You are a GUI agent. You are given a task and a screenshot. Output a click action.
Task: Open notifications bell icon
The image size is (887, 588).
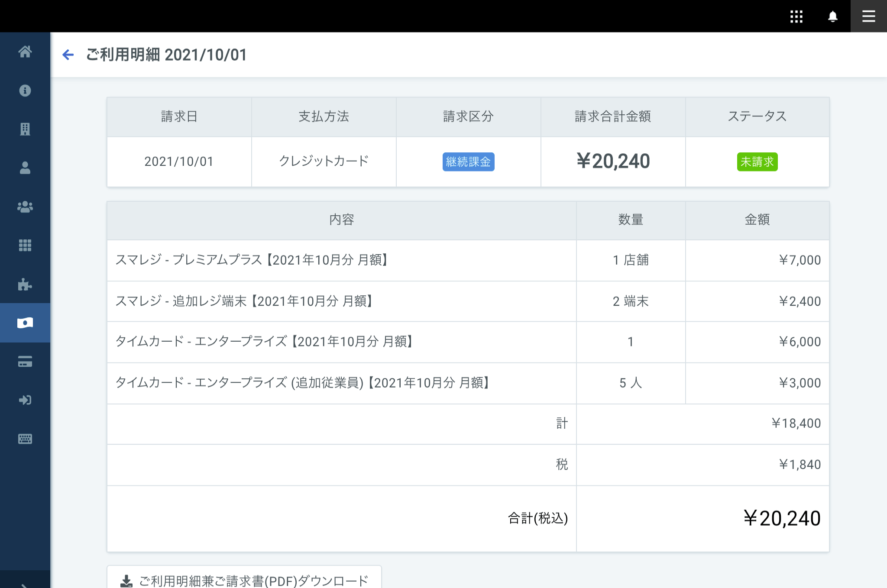832,16
